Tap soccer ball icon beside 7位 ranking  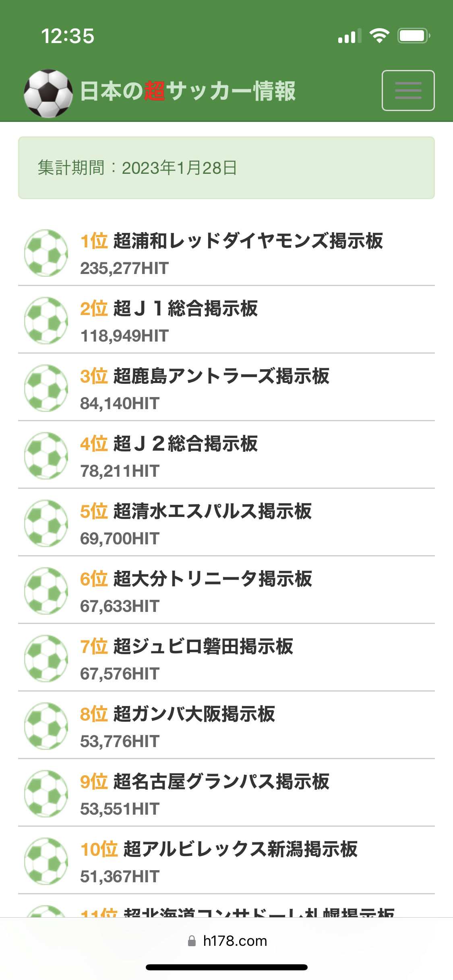point(46,659)
